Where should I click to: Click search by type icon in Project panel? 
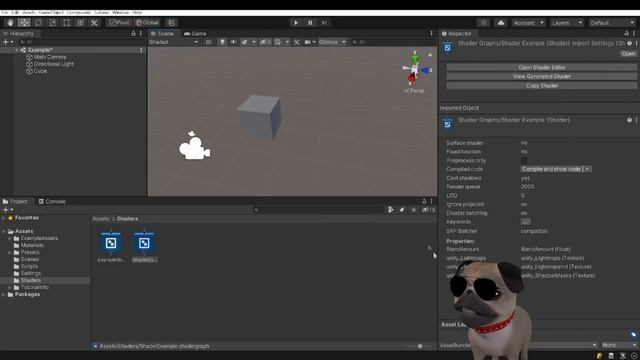pos(391,210)
